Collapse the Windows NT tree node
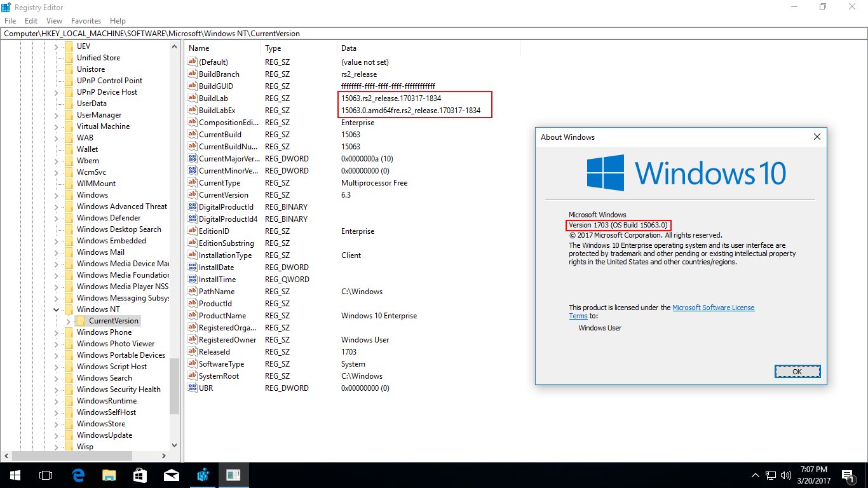This screenshot has width=868, height=488. (57, 309)
